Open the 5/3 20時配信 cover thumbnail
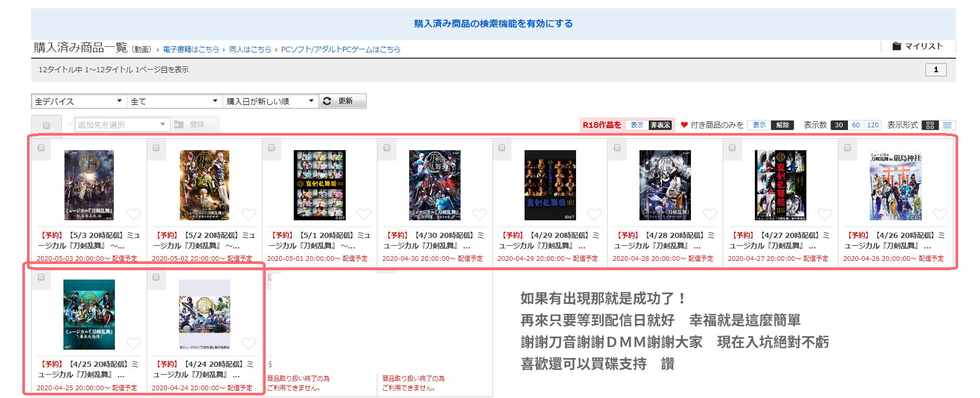The height and width of the screenshot is (398, 980). 89,185
